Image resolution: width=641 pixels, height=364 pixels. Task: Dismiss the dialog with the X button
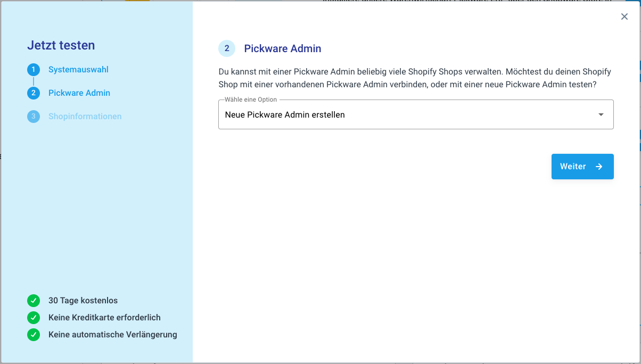(x=624, y=16)
